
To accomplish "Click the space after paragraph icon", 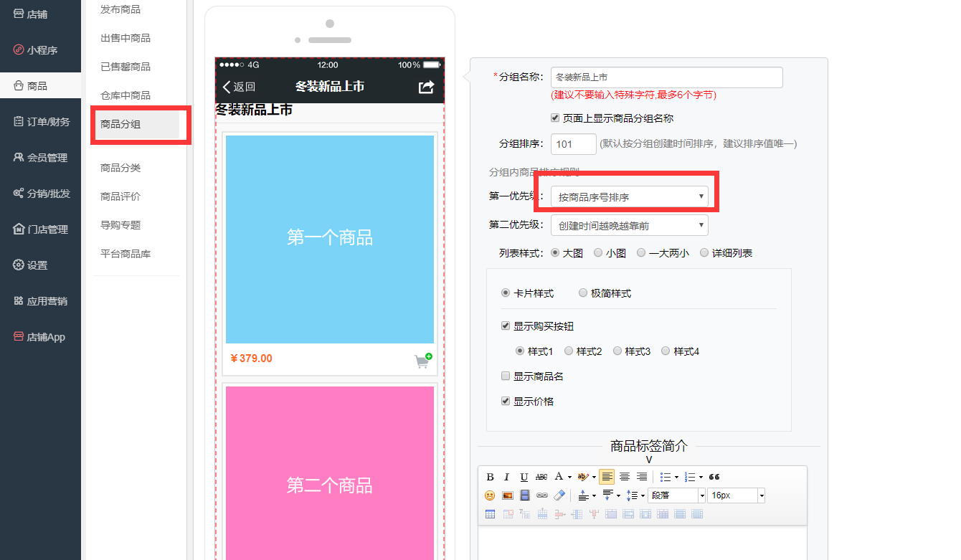I will 608,495.
